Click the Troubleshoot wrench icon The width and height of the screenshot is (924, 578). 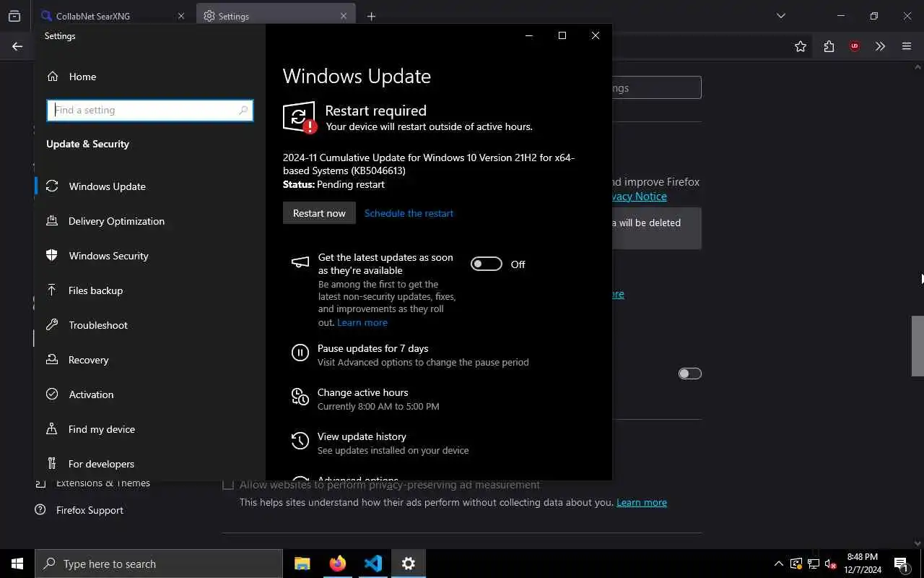pyautogui.click(x=52, y=325)
